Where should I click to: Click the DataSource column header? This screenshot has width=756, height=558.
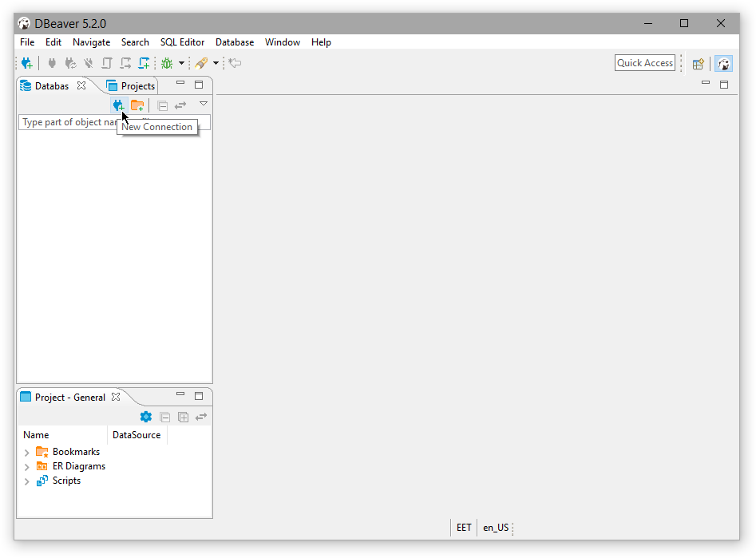(137, 435)
